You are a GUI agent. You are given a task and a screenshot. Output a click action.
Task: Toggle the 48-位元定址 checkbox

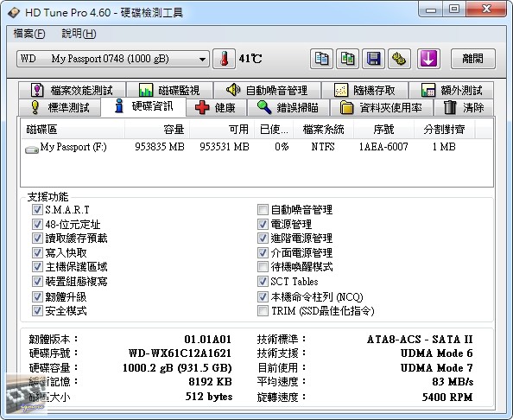37,224
